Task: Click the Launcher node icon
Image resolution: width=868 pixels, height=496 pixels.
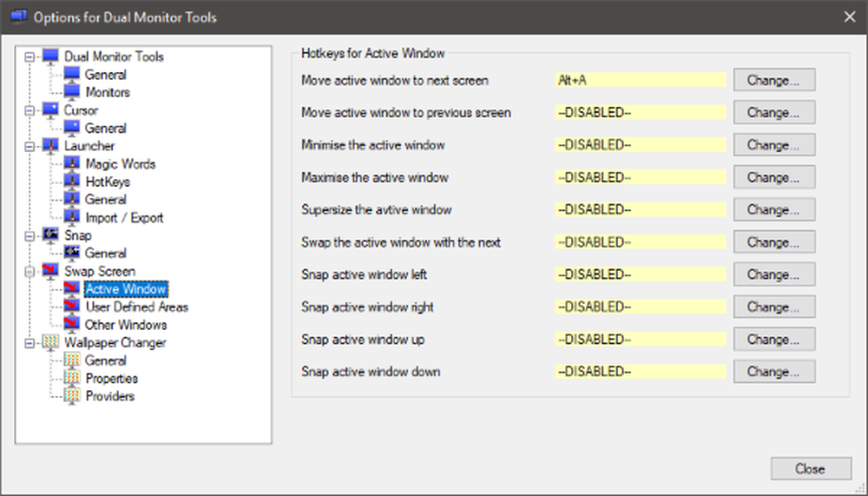Action: click(51, 146)
